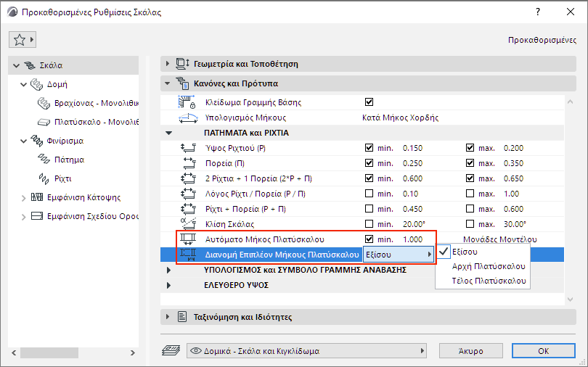Click the Εμφάνιση Σχεδίου Οροφ icon
This screenshot has width=588, height=367.
37,216
